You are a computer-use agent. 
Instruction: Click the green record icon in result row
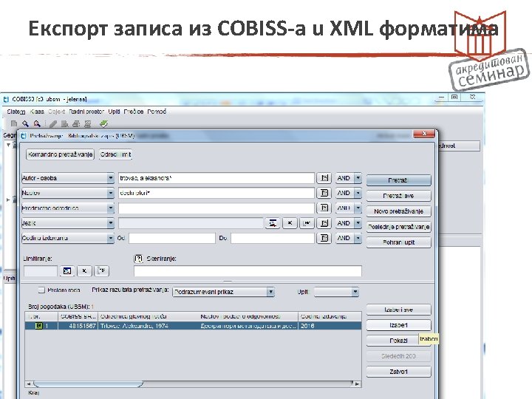[38, 326]
